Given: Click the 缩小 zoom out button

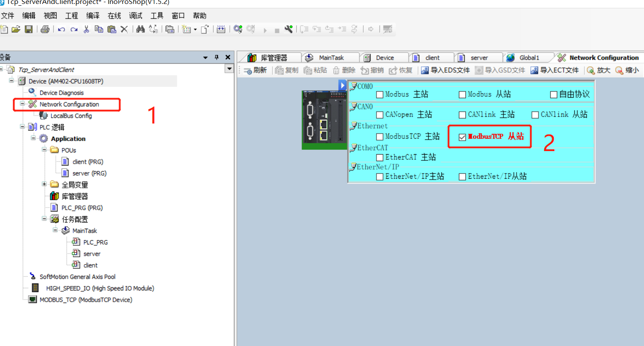Looking at the screenshot, I should [627, 70].
